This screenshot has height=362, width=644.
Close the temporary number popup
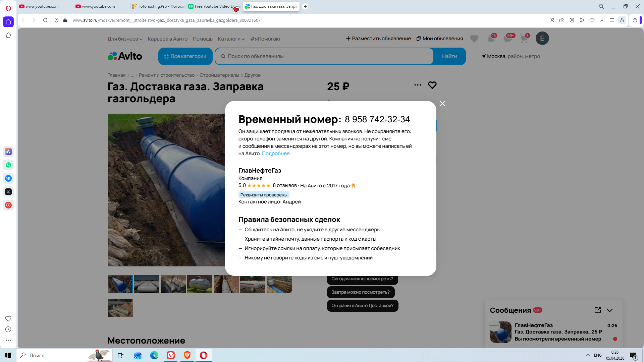coord(442,104)
